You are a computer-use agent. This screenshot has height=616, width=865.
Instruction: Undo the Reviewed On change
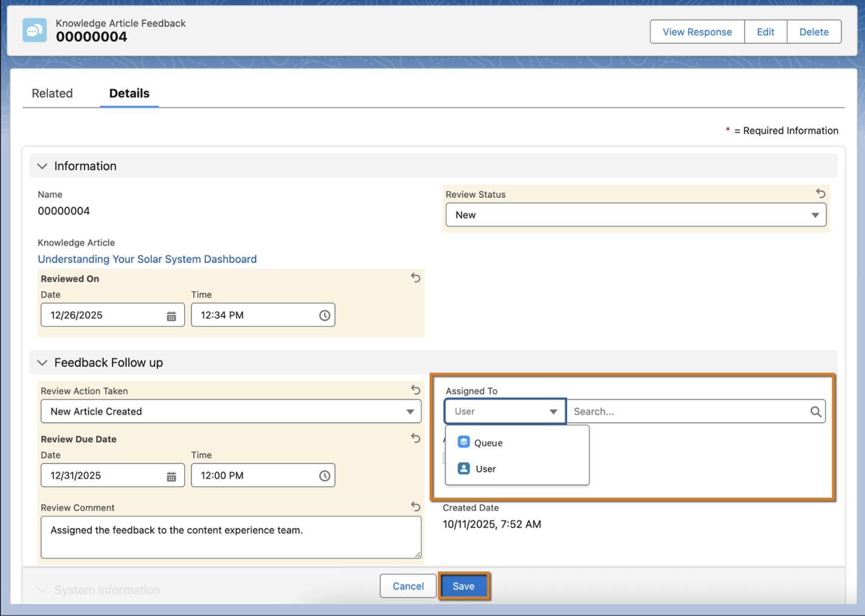416,277
